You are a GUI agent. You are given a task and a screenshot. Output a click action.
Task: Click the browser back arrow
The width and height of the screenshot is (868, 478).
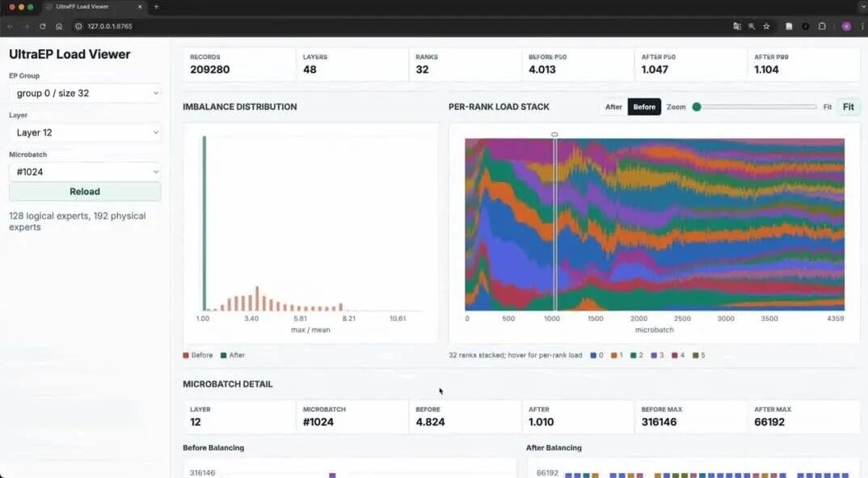coord(10,26)
